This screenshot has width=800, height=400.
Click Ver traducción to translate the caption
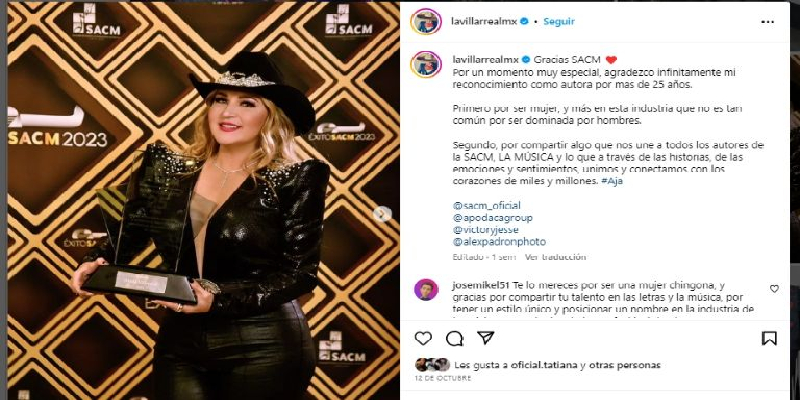coord(556,257)
